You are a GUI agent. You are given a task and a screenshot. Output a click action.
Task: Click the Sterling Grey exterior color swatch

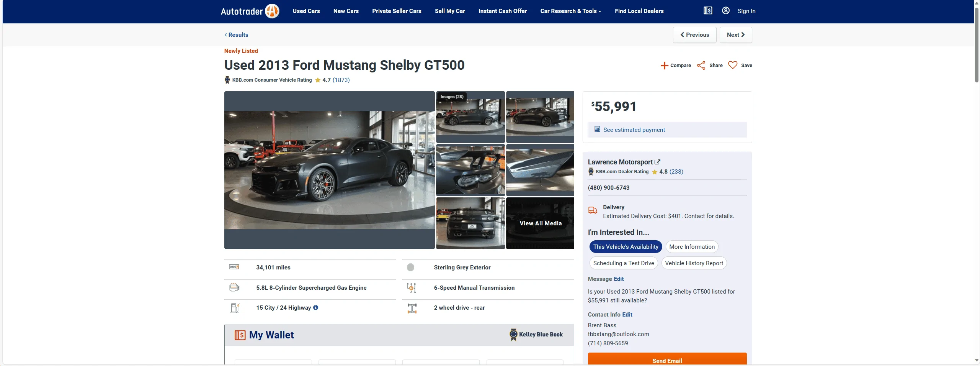tap(410, 268)
